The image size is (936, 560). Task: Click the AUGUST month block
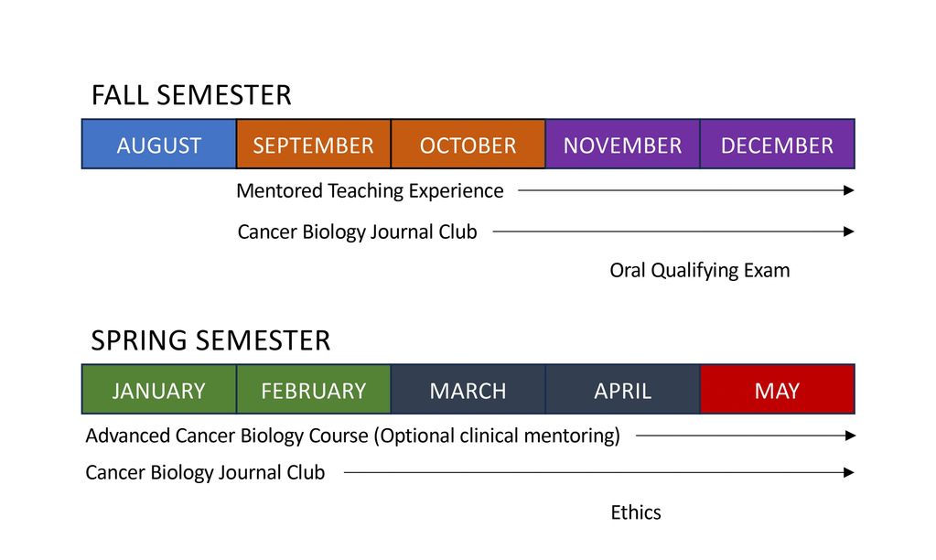coord(158,145)
